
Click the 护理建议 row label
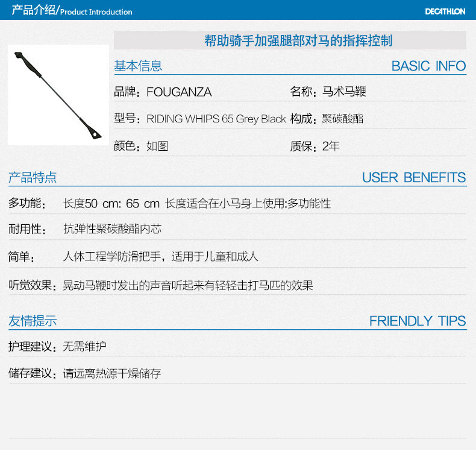click(32, 347)
